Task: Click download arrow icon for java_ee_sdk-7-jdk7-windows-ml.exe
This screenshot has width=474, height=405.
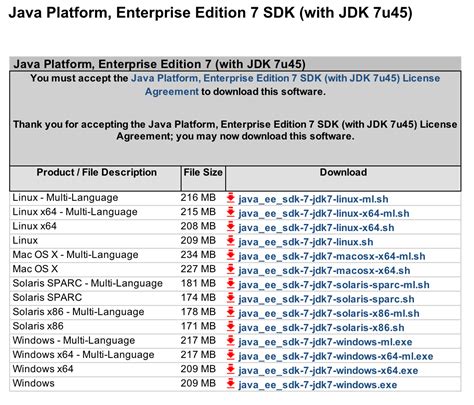Action: (231, 341)
